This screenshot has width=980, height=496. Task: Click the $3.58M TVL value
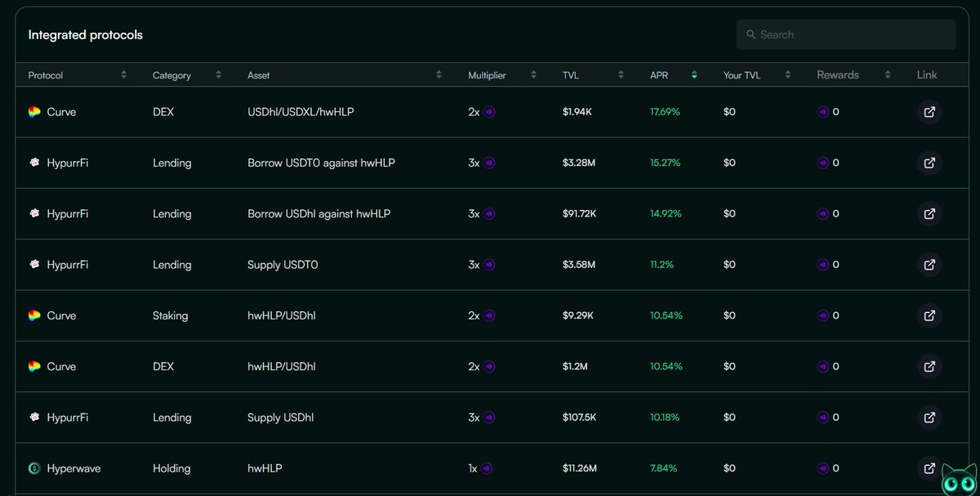[579, 265]
